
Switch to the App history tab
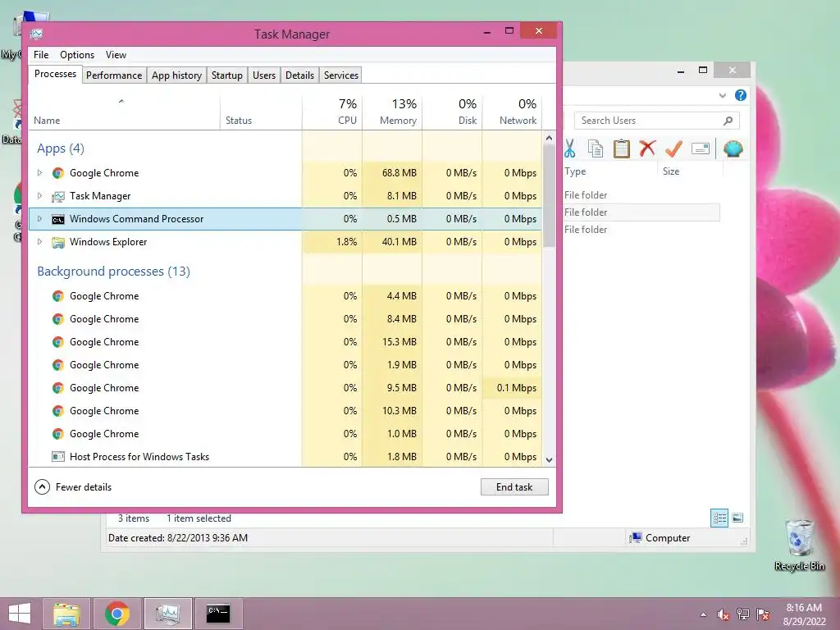point(177,75)
